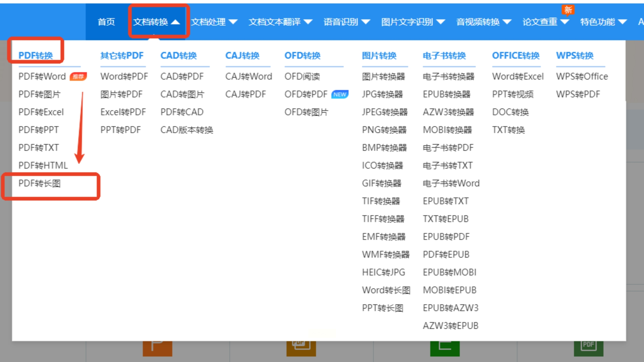The image size is (644, 362).
Task: Click the green icon at bottom
Action: click(445, 348)
